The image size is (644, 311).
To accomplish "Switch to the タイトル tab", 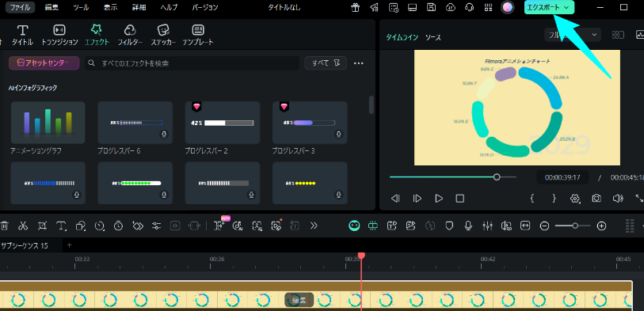I will pyautogui.click(x=23, y=35).
